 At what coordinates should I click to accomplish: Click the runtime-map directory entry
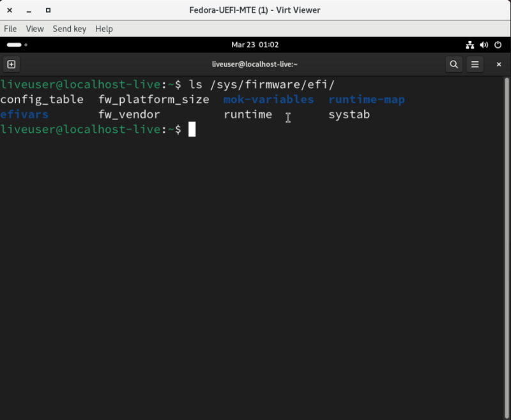click(x=367, y=99)
